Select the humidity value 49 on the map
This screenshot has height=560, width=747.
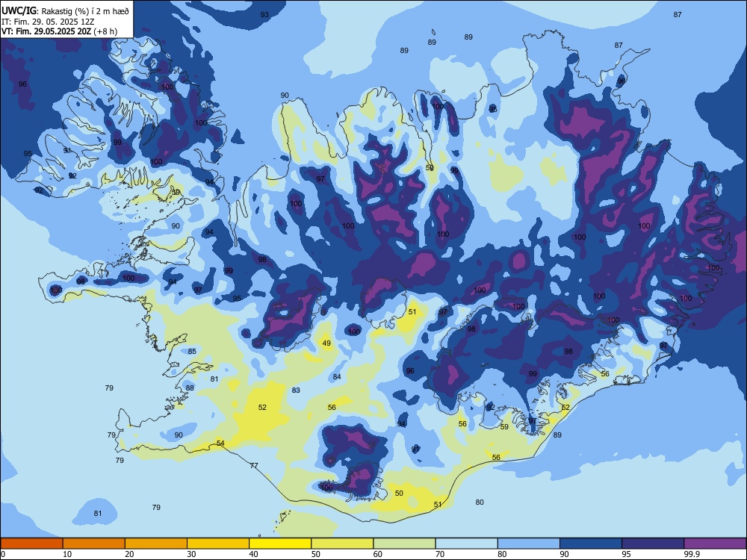click(x=326, y=343)
